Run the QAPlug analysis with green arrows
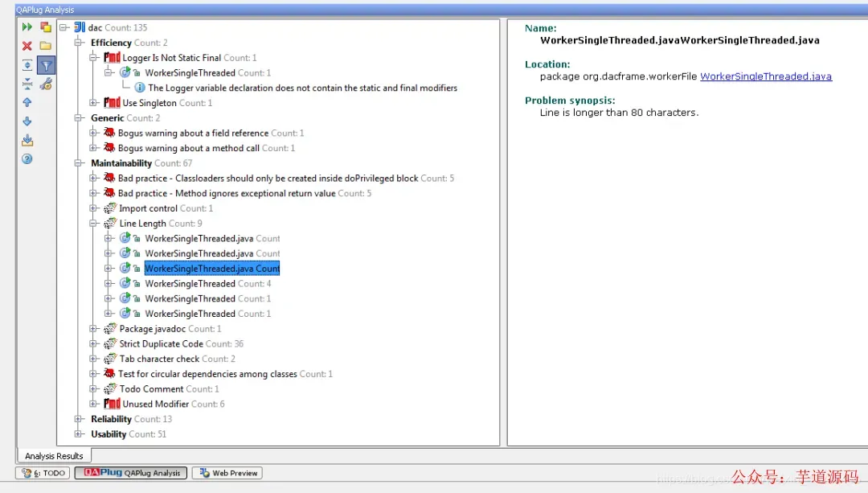This screenshot has width=868, height=493. coord(27,27)
